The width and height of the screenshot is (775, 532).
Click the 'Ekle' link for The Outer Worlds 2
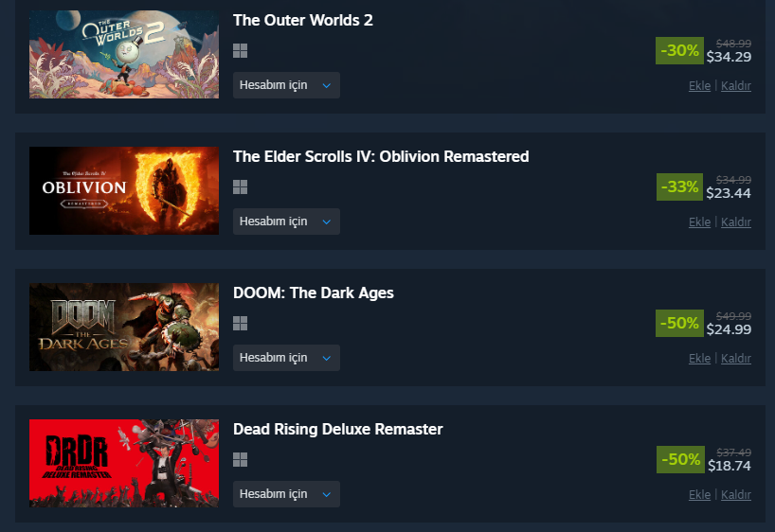[699, 86]
